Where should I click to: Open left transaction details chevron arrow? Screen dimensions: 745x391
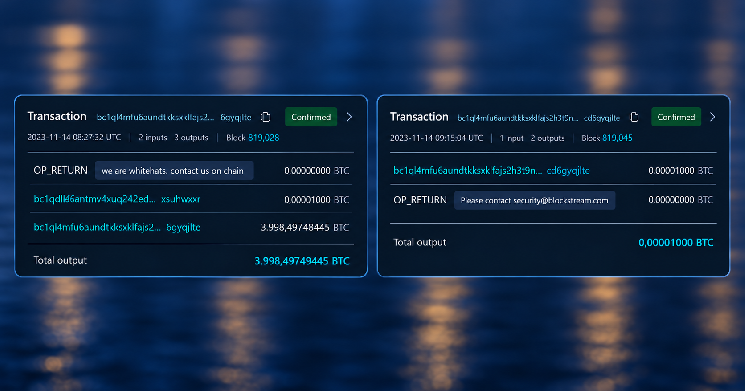tap(349, 117)
